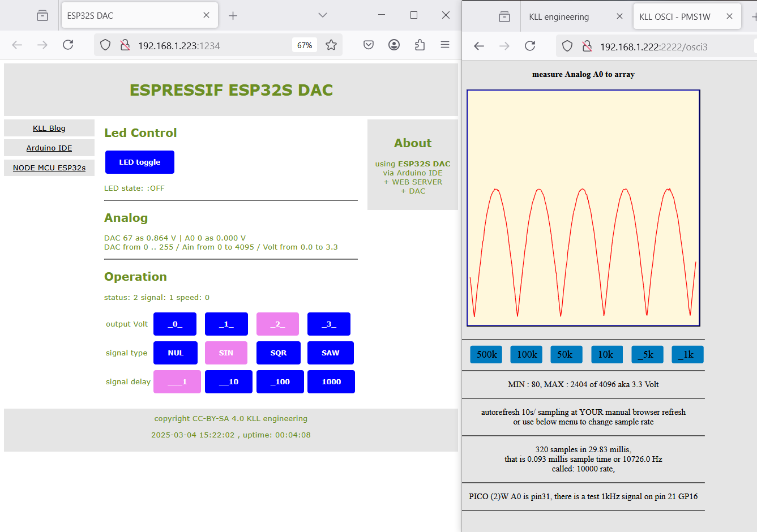This screenshot has height=532, width=757.
Task: Click the oscilloscope waveform graph
Action: pos(583,208)
